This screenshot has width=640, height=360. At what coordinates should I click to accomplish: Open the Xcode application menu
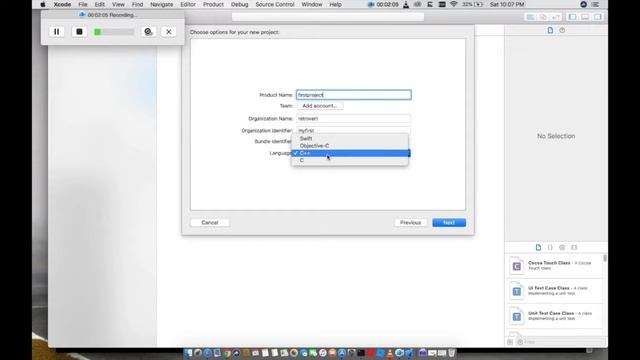[x=62, y=4]
